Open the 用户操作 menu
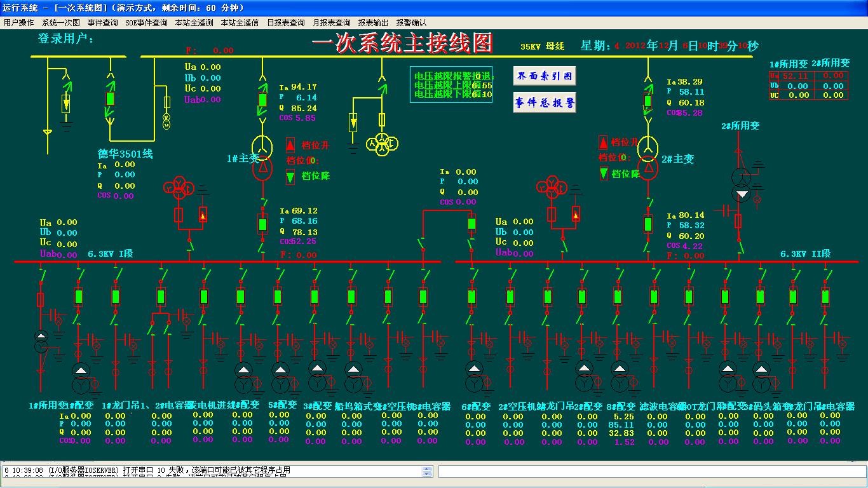 pyautogui.click(x=19, y=23)
